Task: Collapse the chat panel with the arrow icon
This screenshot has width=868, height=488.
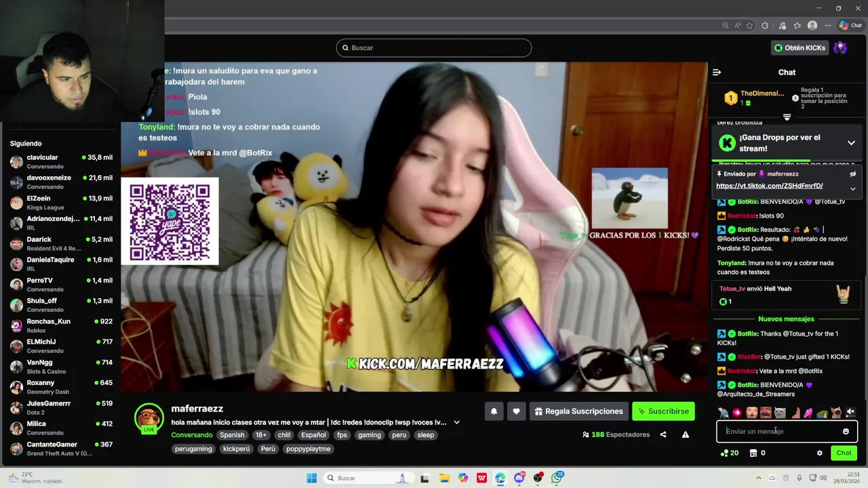Action: [x=717, y=72]
